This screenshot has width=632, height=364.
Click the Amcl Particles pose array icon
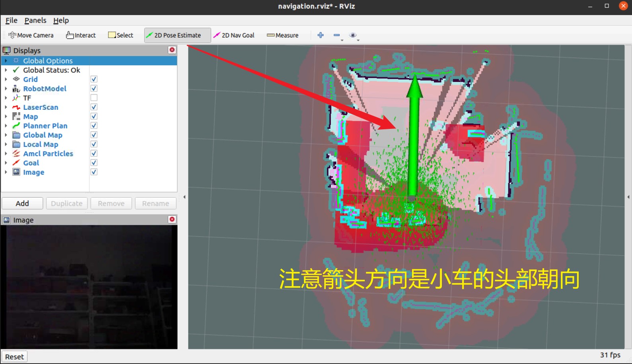click(x=16, y=154)
